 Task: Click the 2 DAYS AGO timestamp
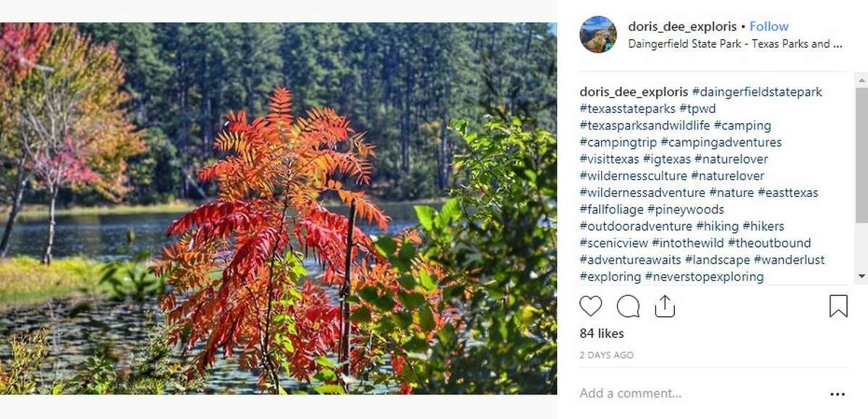click(606, 355)
